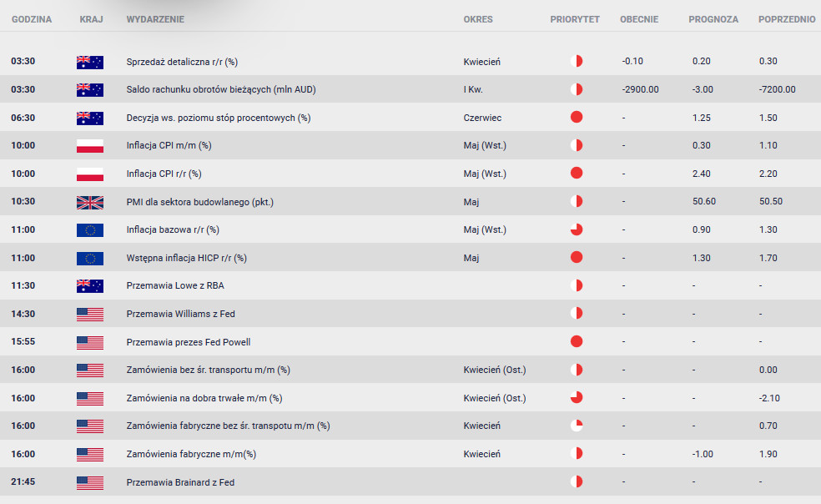Viewport: 821px width, 504px height.
Task: Click the -2900.00 current value cell
Action: click(640, 89)
